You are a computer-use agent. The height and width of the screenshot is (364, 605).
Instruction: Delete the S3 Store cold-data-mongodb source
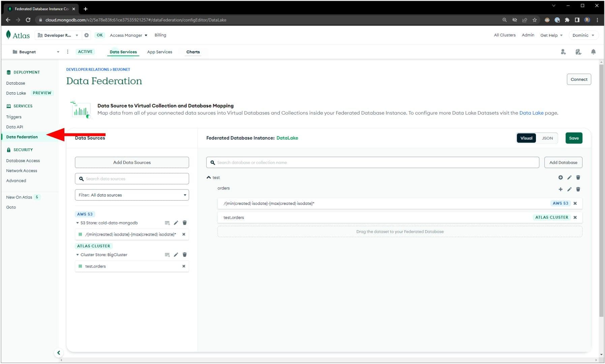point(185,223)
